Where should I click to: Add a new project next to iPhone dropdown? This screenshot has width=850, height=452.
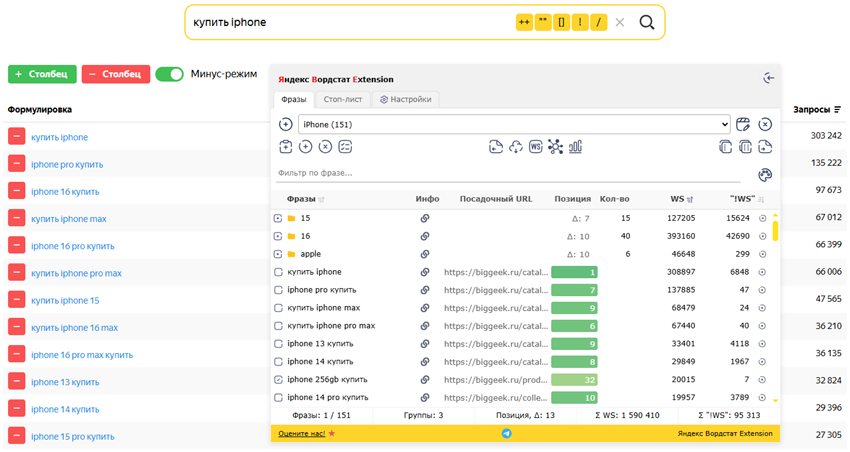point(286,124)
